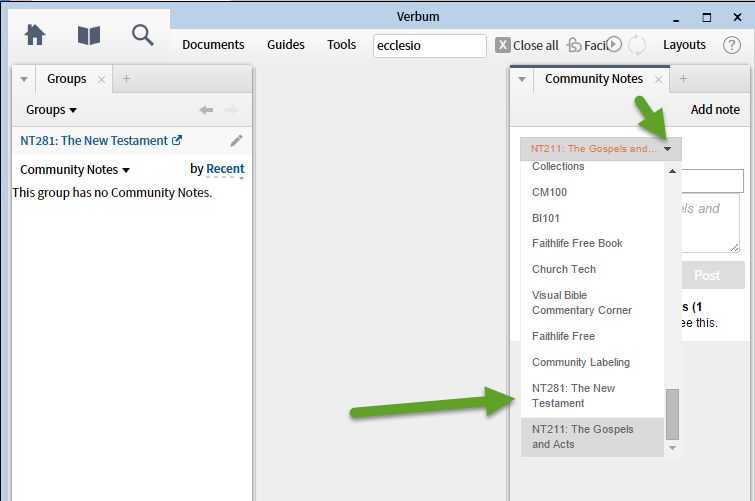The width and height of the screenshot is (755, 501).
Task: Click the scroll up arrow in group list
Action: [x=672, y=171]
